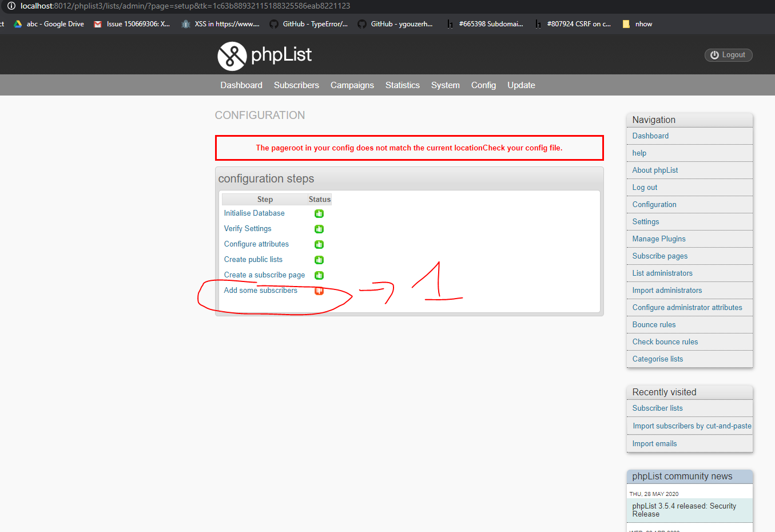
Task: Open the nhow bookmarks folder
Action: coord(637,24)
